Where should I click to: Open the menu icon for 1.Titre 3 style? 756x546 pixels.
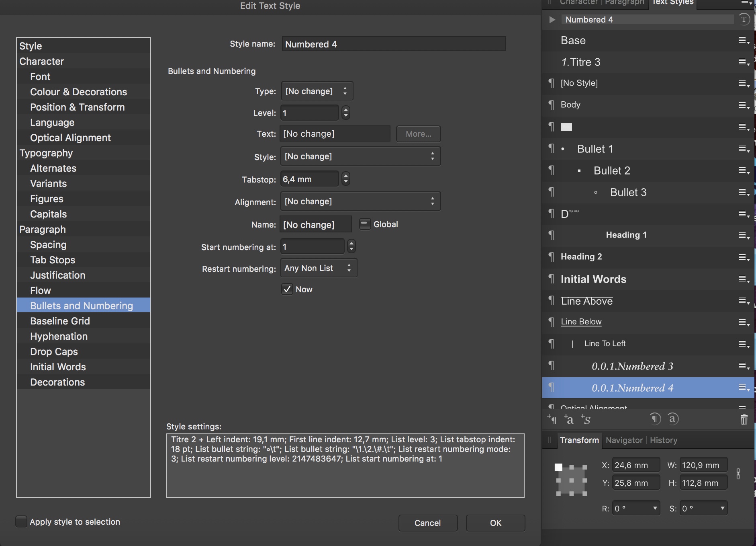coord(744,62)
